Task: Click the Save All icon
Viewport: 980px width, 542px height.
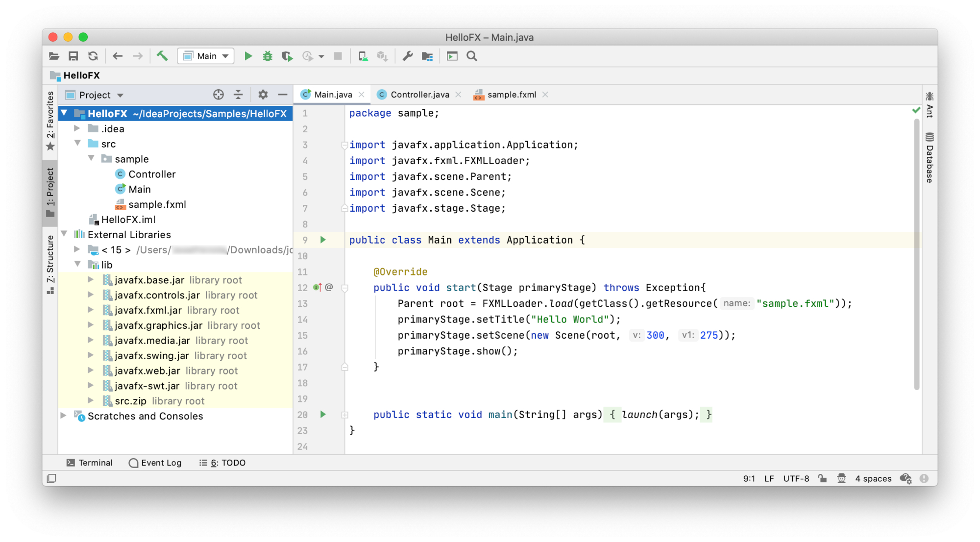Action: [x=73, y=56]
